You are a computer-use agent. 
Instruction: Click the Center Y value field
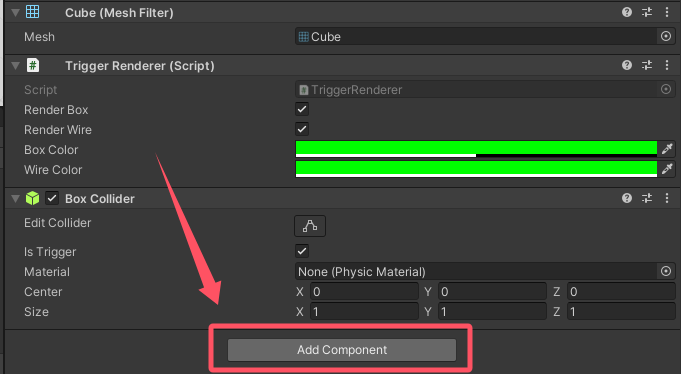coord(492,291)
